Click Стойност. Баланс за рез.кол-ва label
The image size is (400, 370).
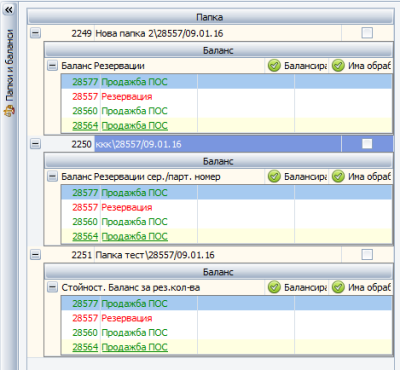click(131, 288)
